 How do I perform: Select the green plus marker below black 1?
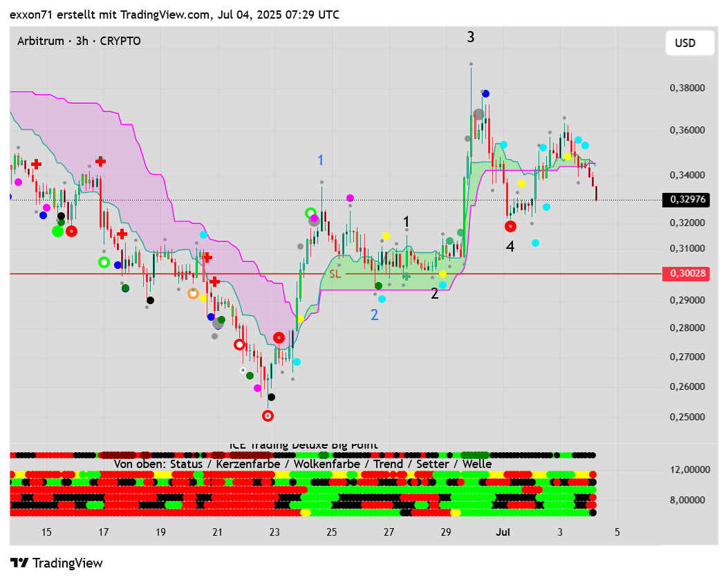pyautogui.click(x=407, y=276)
